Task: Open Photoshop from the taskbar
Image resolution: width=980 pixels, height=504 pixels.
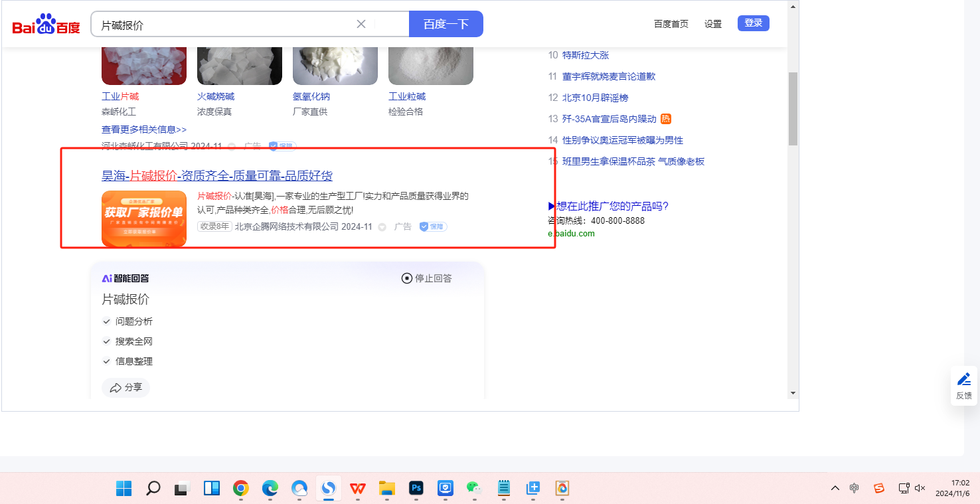Action: click(416, 489)
